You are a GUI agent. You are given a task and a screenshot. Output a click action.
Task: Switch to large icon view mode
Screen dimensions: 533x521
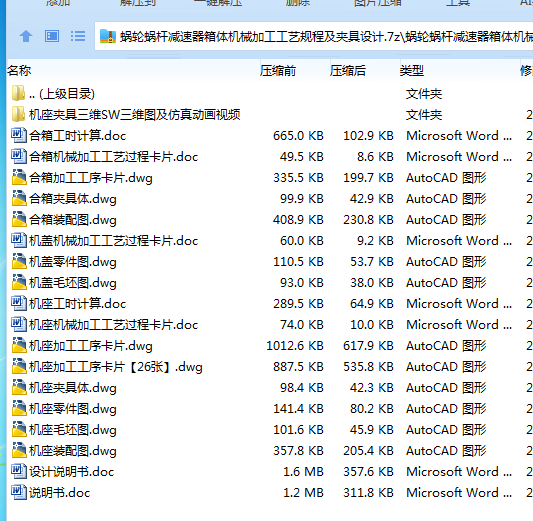(x=52, y=36)
